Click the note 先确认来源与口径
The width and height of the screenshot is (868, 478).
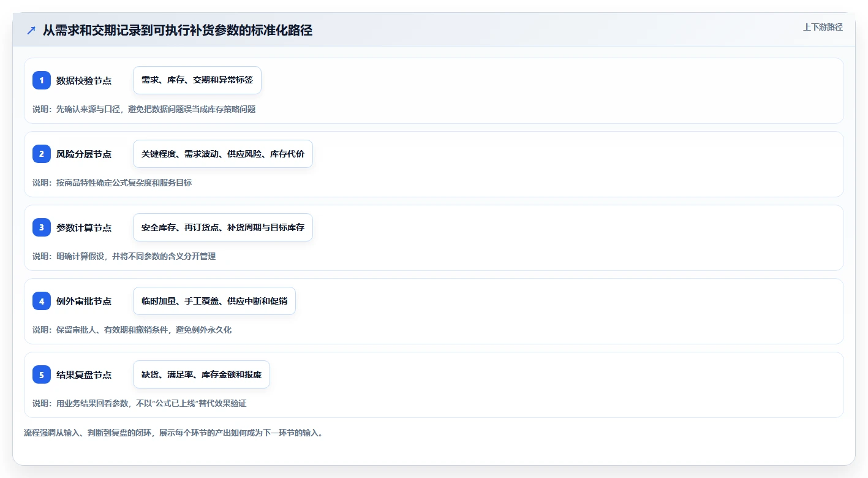(88, 109)
